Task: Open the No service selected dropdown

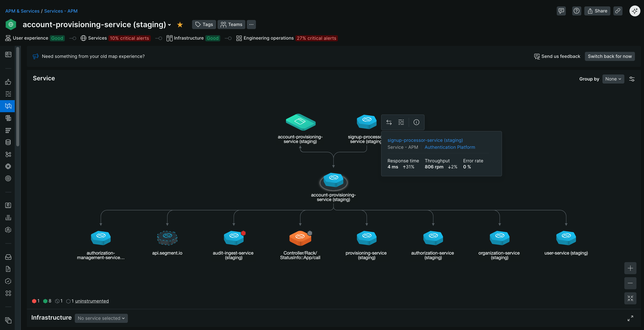Action: point(101,318)
